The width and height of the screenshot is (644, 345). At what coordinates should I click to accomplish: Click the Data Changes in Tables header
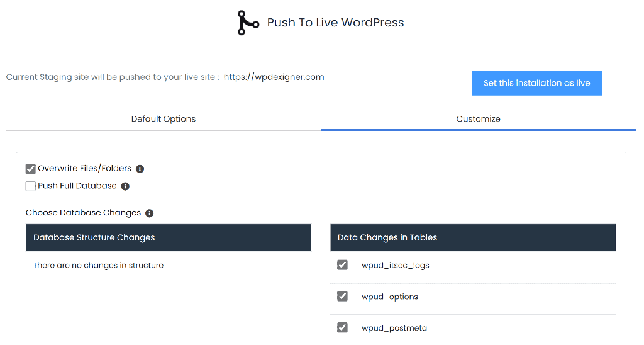387,237
